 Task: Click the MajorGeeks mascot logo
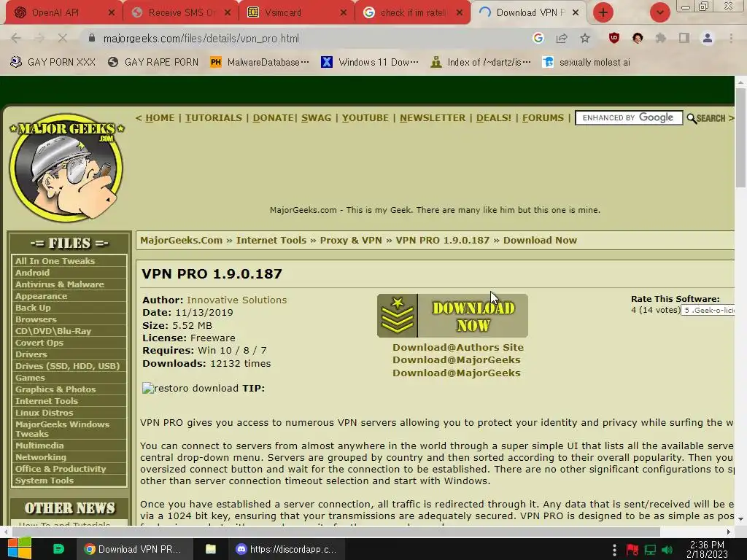[66, 168]
